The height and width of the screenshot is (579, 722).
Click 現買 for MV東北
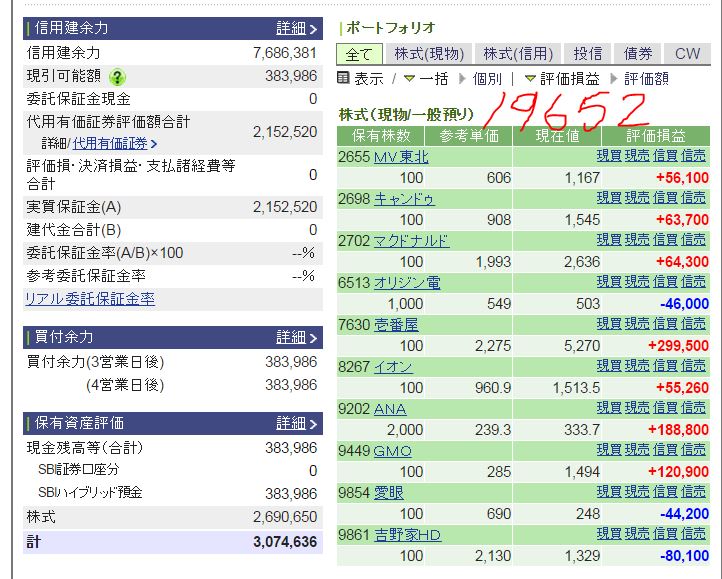click(609, 156)
